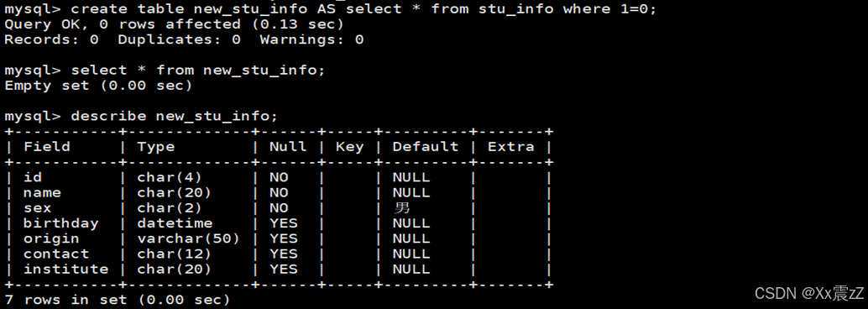Viewport: 868px width, 309px height.
Task: Select the 'Null' column header
Action: click(288, 147)
